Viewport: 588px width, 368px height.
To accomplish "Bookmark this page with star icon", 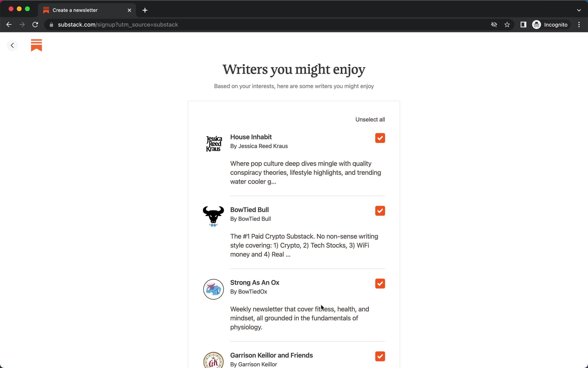I will pyautogui.click(x=507, y=25).
